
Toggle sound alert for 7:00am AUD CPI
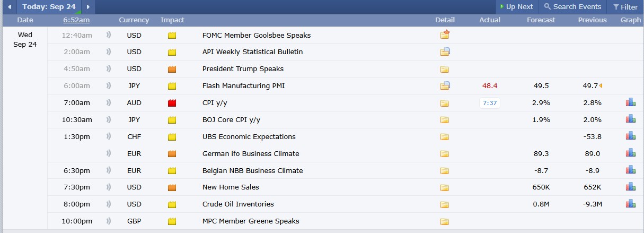pos(109,102)
